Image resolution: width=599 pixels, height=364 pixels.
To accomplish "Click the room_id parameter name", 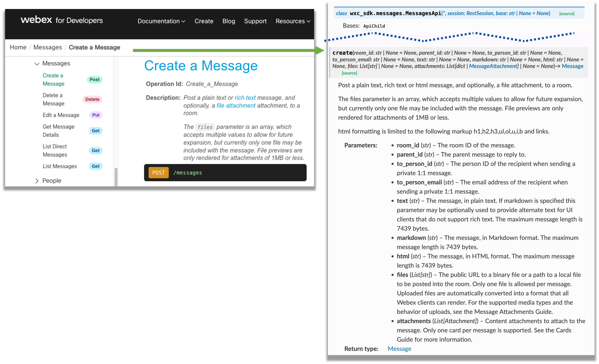I will [x=408, y=145].
